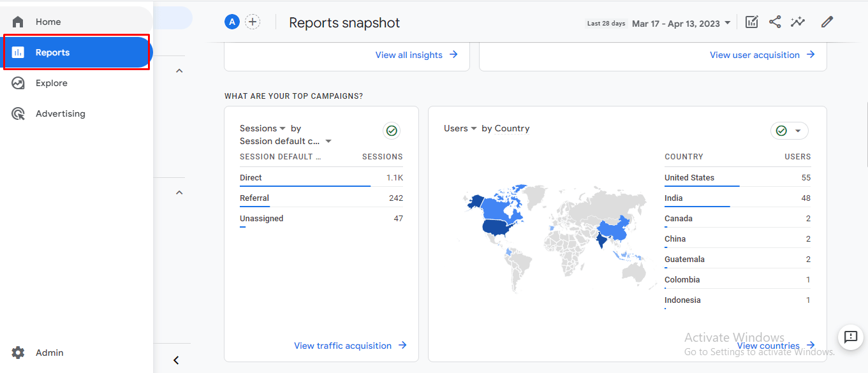868x373 pixels.
Task: Open the Users metric dropdown
Action: coord(460,128)
